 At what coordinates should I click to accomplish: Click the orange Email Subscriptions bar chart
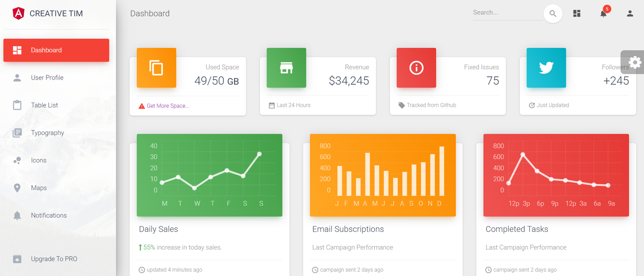(383, 175)
